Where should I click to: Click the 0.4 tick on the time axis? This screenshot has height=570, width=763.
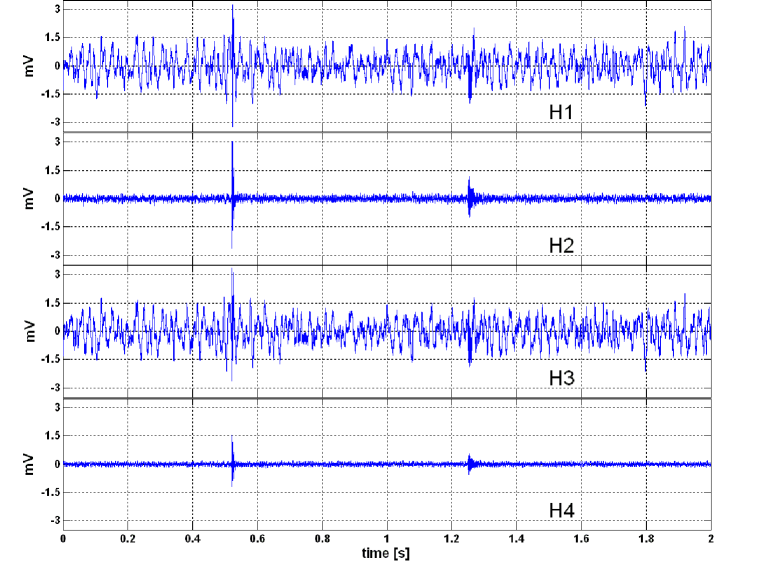tap(193, 538)
